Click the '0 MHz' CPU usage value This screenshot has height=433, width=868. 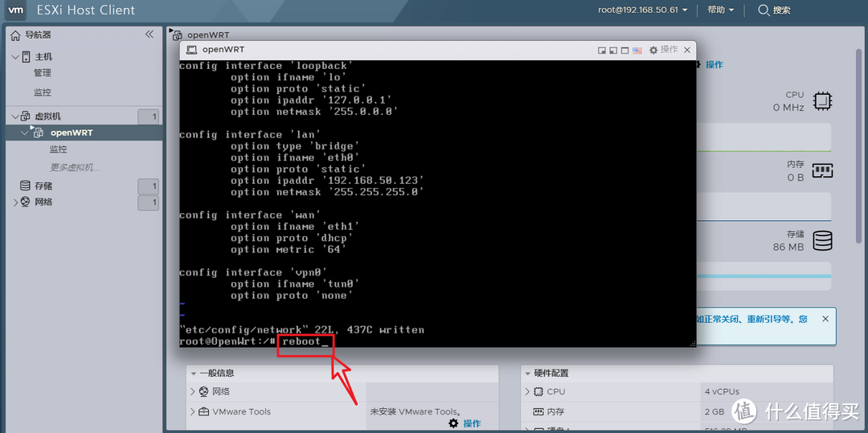click(788, 108)
